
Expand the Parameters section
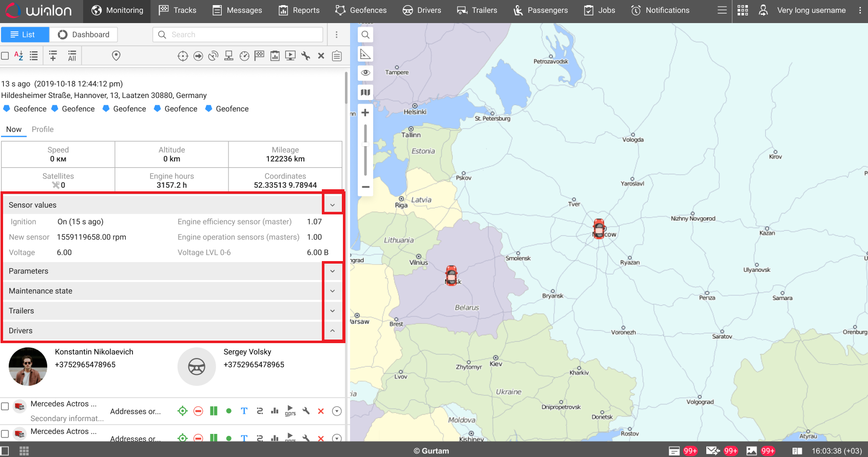tap(333, 271)
